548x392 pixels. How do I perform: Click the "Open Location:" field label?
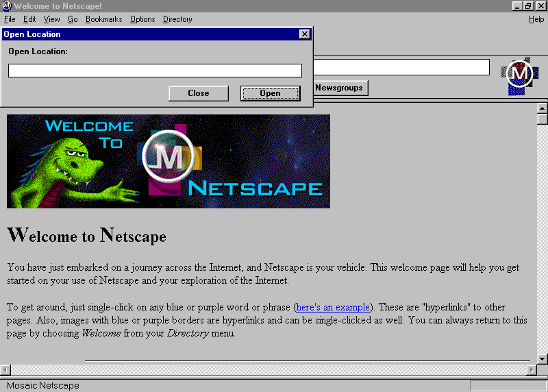38,51
